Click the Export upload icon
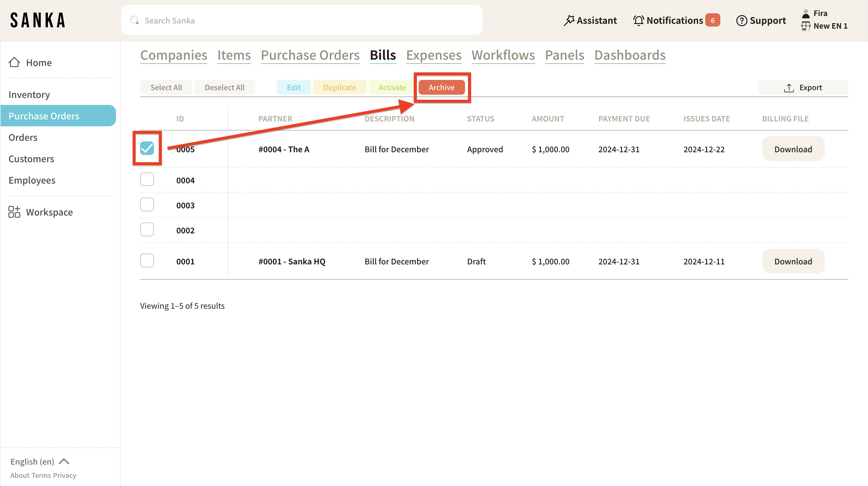This screenshot has width=868, height=486. coord(788,88)
